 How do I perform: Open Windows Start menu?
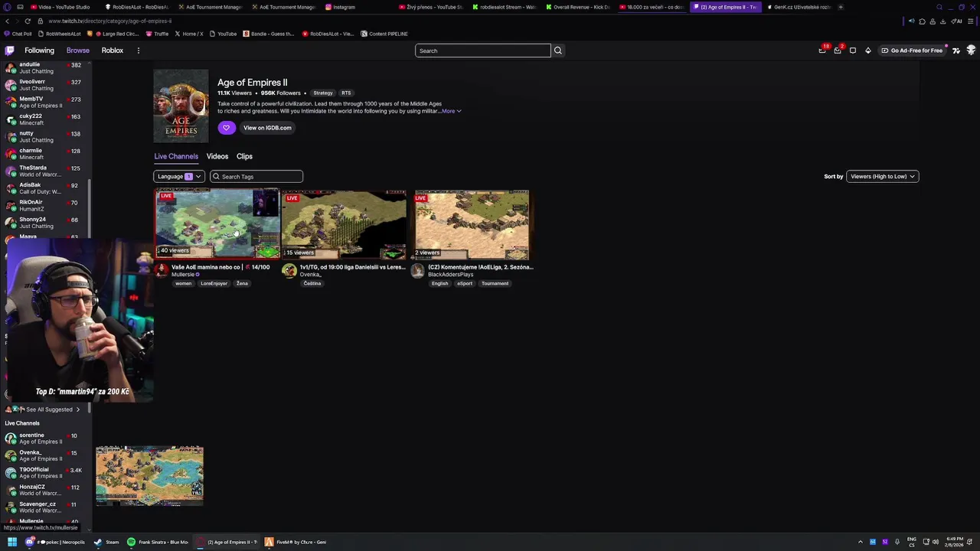[11, 542]
